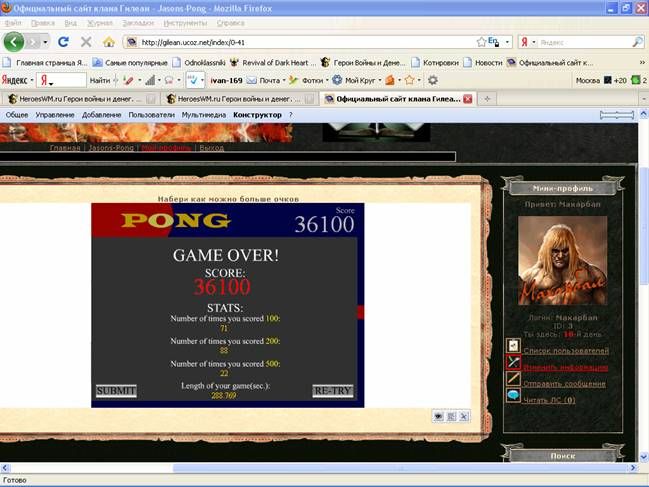Show more bookmarks with the chevron expander
649x487 pixels.
[x=642, y=62]
